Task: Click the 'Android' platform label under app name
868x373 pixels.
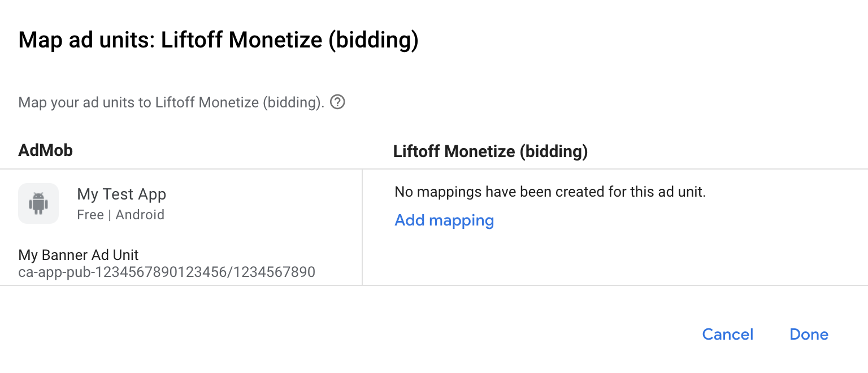Action: point(140,215)
